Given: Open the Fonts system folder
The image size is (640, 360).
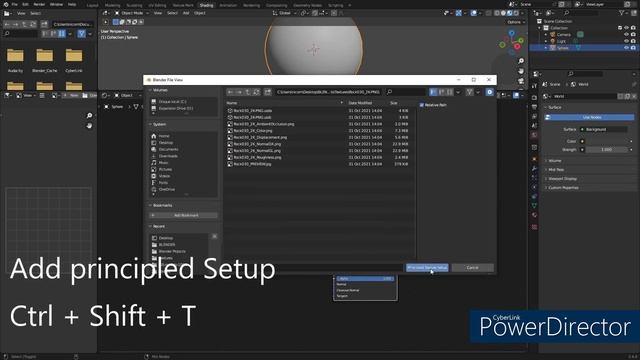Looking at the screenshot, I should [x=163, y=182].
